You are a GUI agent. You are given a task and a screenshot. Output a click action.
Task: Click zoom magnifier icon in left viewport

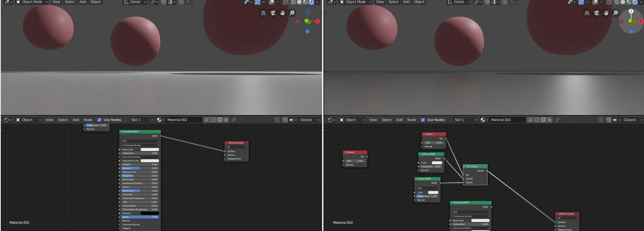pos(292,13)
